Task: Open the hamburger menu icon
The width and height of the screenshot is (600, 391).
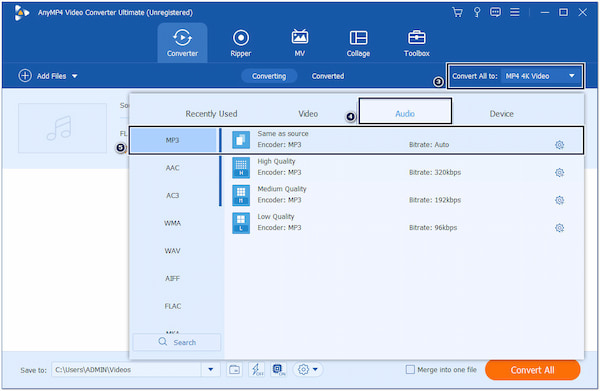Action: pos(515,12)
